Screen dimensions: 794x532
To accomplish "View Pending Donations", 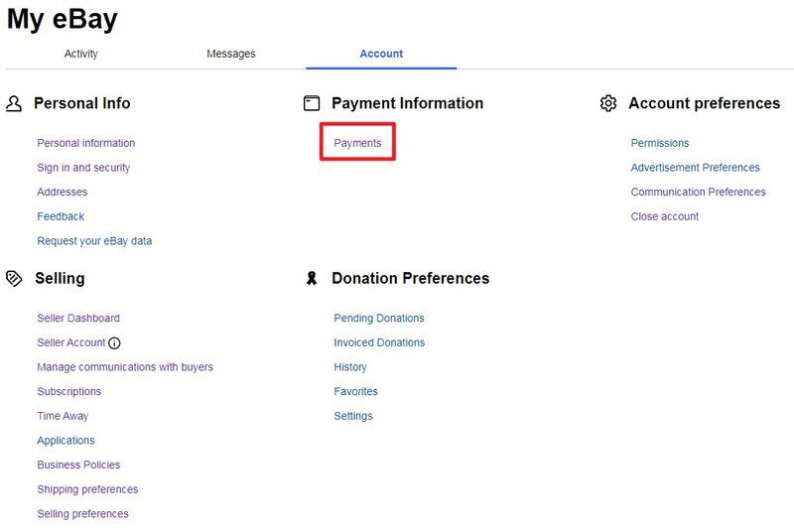I will click(379, 319).
